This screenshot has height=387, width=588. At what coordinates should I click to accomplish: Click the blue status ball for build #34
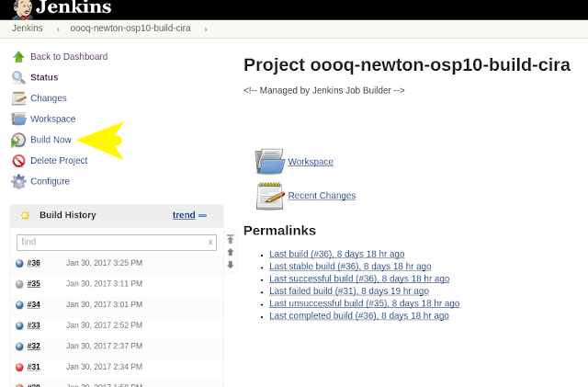click(19, 305)
